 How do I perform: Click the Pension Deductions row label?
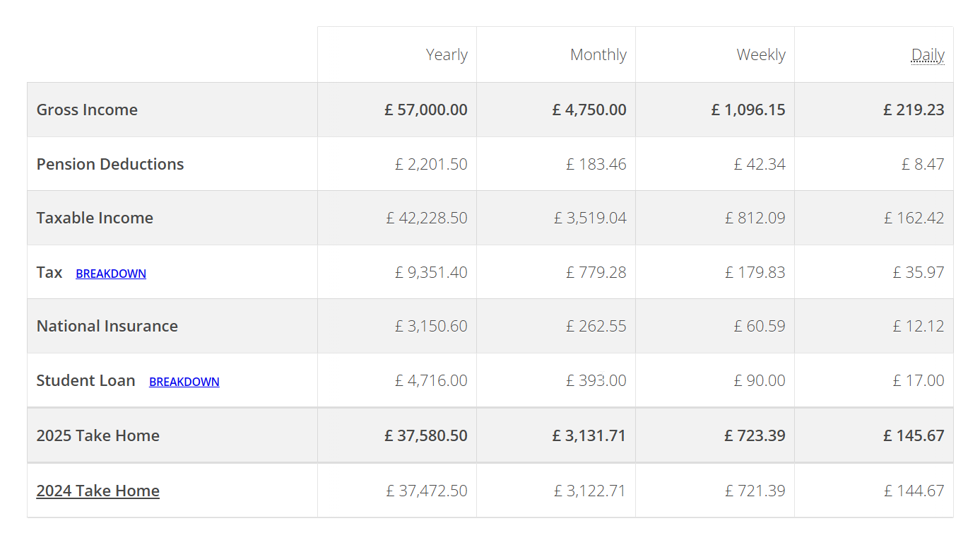(110, 164)
